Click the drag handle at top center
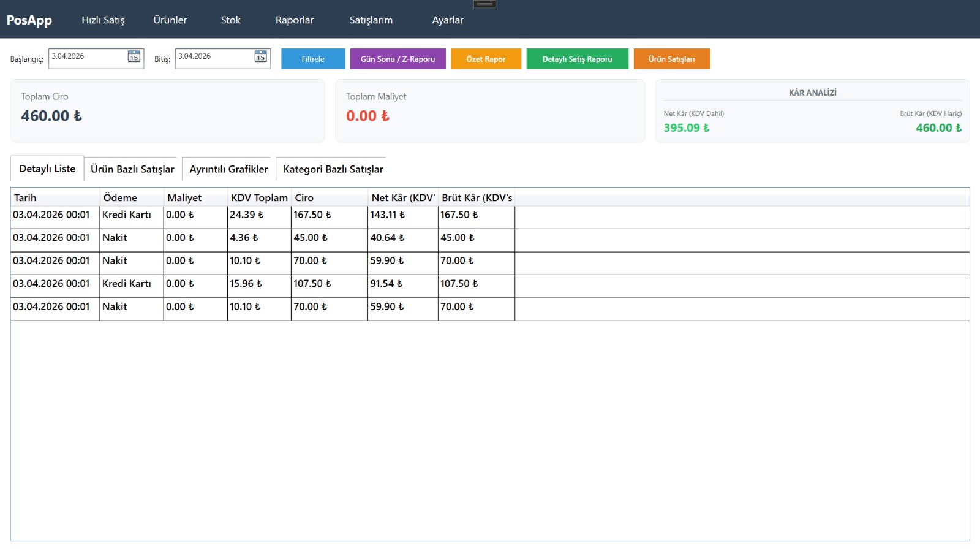980x551 pixels. (484, 4)
